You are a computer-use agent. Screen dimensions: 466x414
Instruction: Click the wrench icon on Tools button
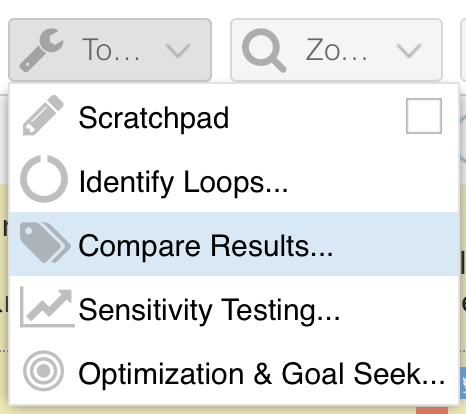click(41, 50)
